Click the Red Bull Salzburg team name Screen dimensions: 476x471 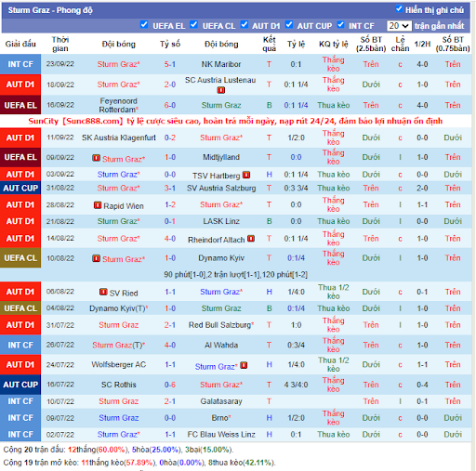pos(220,325)
